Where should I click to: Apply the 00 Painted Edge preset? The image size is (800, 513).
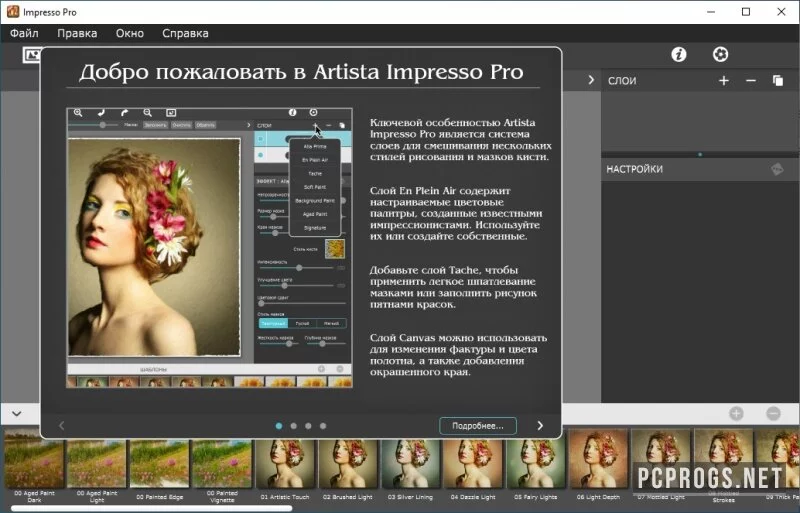pyautogui.click(x=160, y=465)
